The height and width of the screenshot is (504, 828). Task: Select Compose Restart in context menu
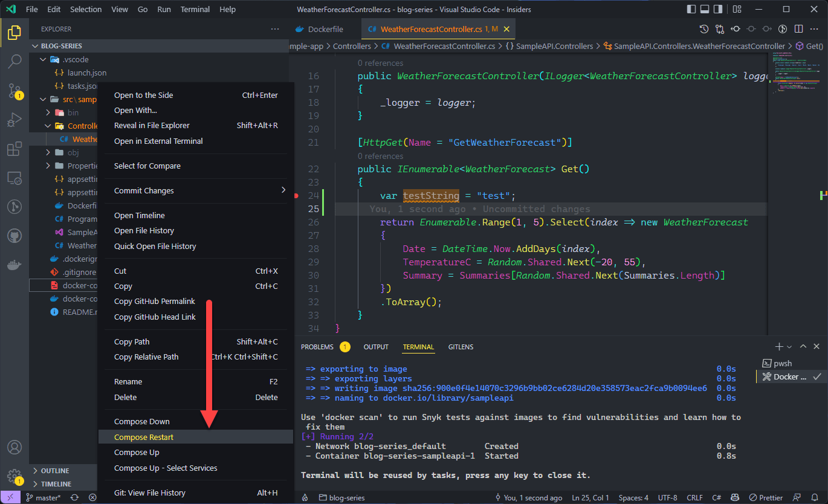196,437
